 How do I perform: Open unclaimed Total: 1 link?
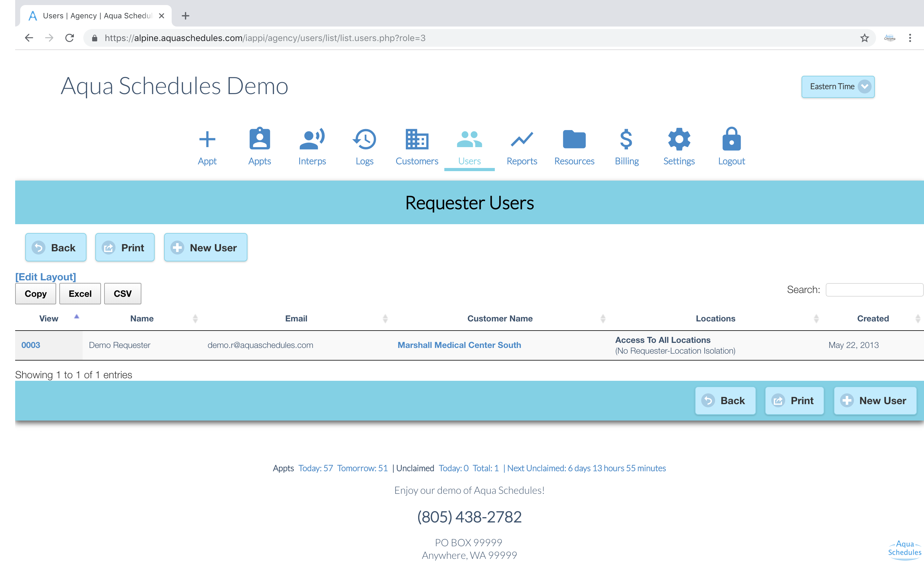[485, 468]
